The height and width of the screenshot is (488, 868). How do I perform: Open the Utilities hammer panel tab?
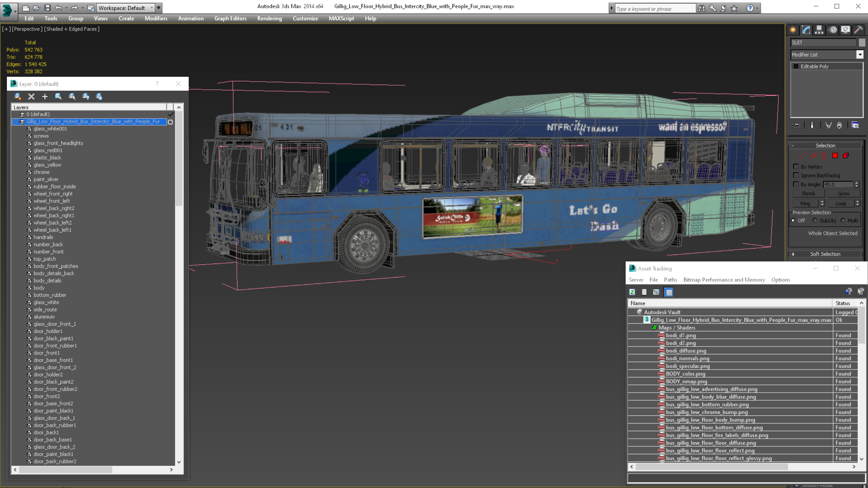coord(859,30)
